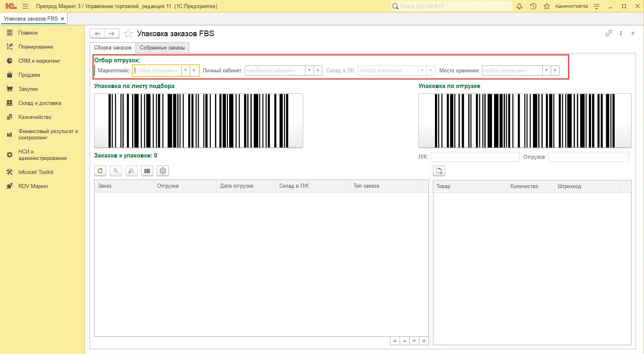Click the barcode scan icon in toolbar
This screenshot has height=354, width=644.
point(147,171)
